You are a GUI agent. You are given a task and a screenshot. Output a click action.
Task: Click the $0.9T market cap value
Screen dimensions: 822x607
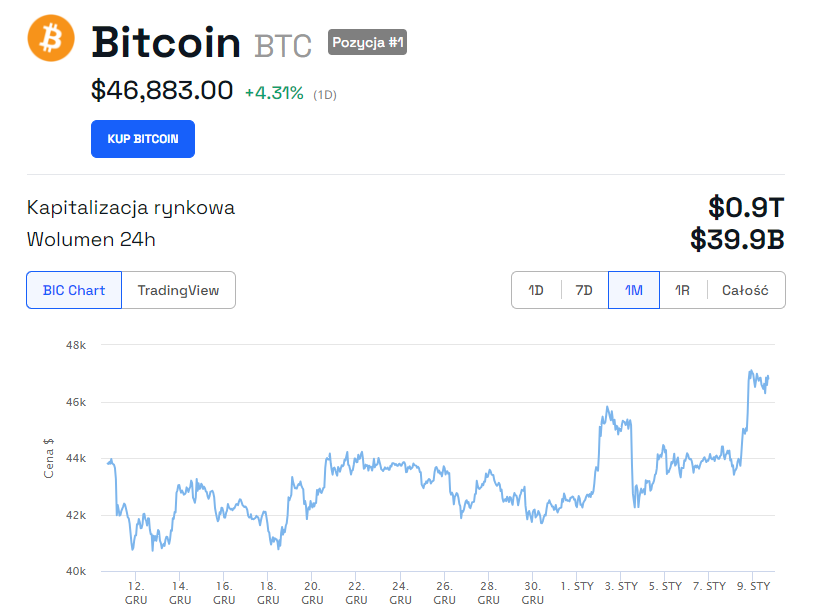pyautogui.click(x=746, y=207)
